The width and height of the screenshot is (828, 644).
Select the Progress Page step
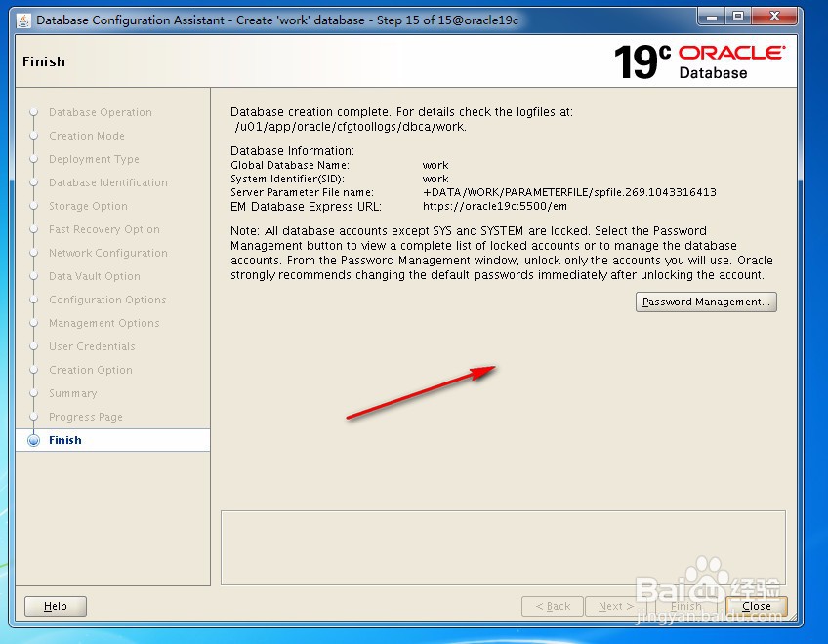click(x=86, y=417)
